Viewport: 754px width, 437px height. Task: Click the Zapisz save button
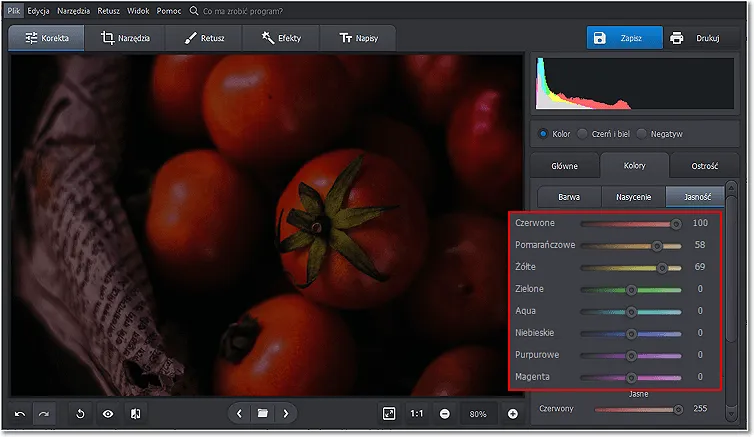[x=625, y=38]
